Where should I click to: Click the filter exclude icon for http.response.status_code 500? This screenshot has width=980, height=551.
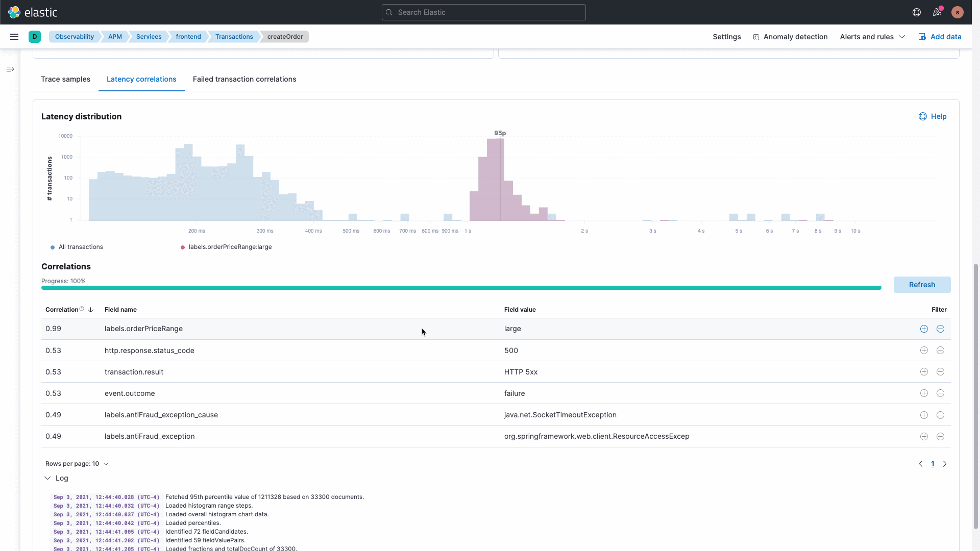(940, 350)
